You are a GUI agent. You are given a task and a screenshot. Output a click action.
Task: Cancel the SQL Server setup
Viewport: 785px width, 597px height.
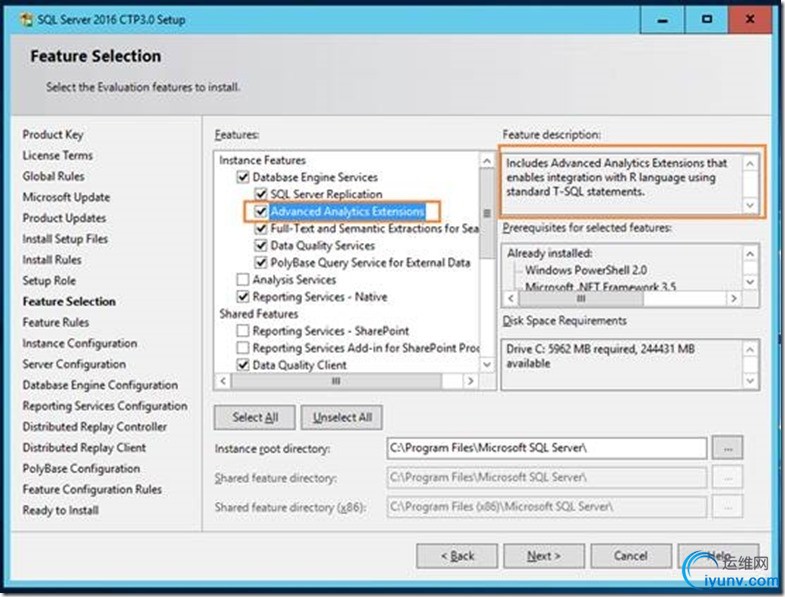point(631,556)
